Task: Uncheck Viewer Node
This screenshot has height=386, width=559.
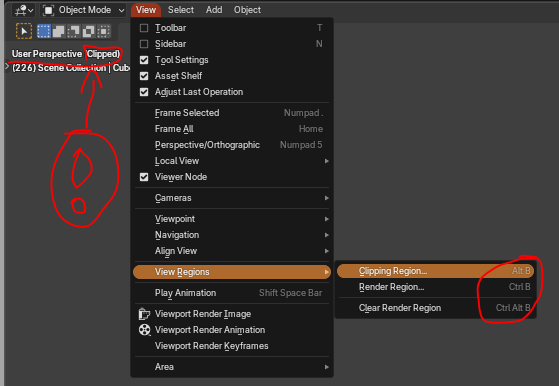Action: 144,177
